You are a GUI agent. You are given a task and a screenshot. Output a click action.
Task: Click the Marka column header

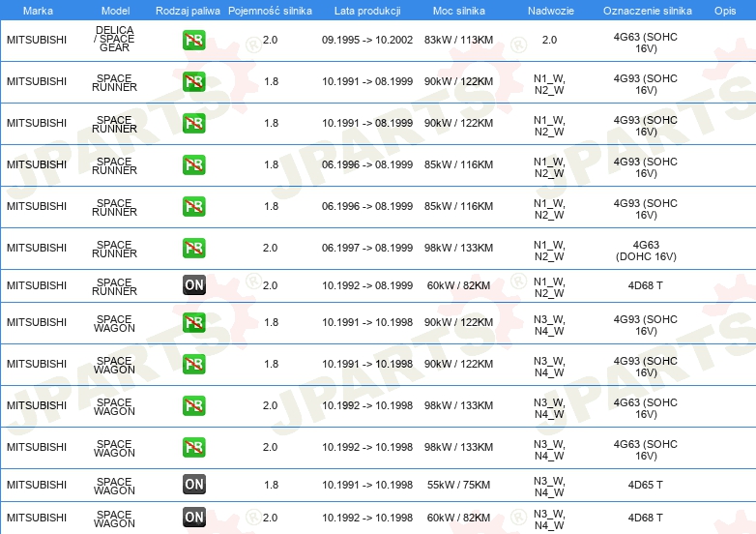pyautogui.click(x=38, y=11)
